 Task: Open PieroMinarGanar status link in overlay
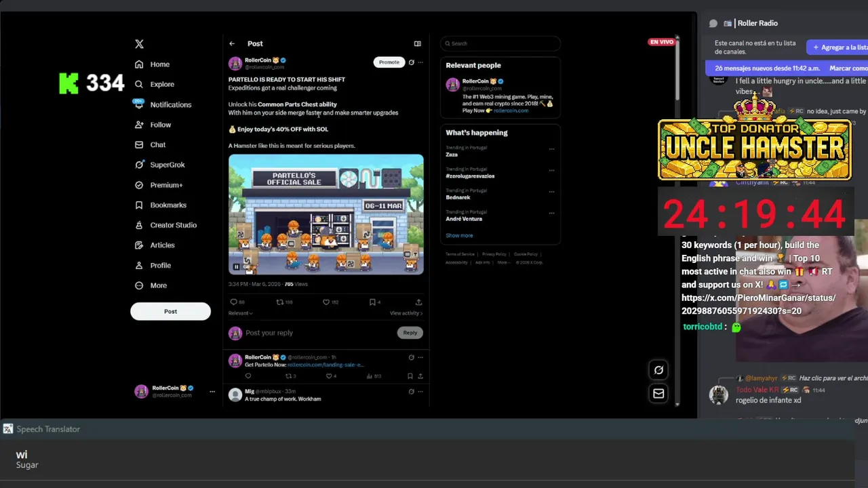(x=758, y=304)
